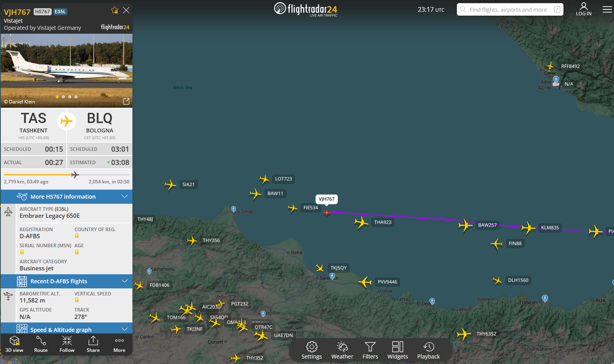Image resolution: width=614 pixels, height=364 pixels.
Task: Expand More H5767 information section
Action: [x=67, y=197]
